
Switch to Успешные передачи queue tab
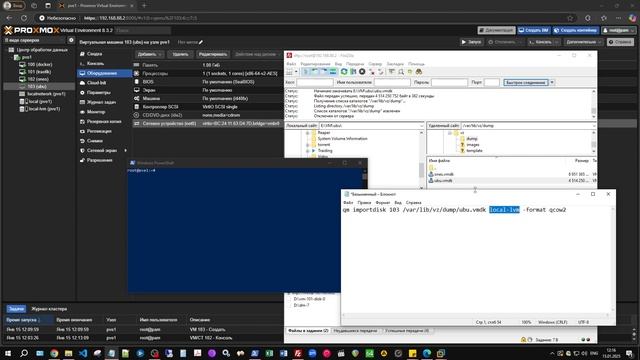tap(407, 331)
